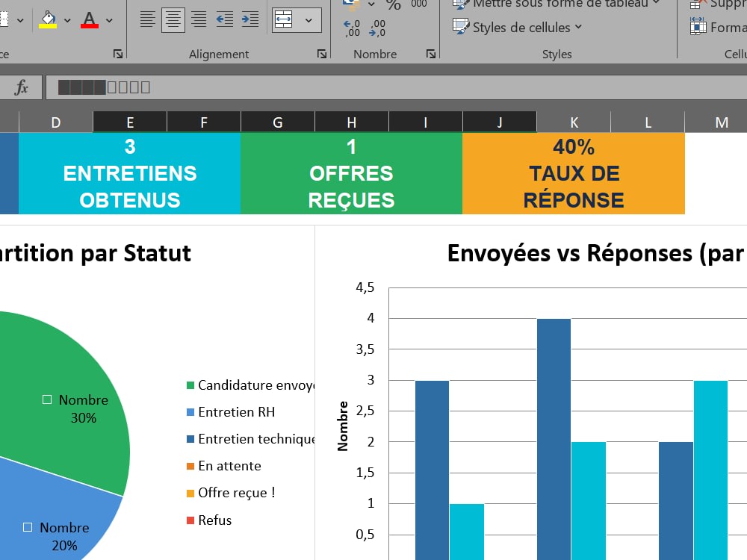Increase indent
This screenshot has width=747, height=560.
(250, 19)
